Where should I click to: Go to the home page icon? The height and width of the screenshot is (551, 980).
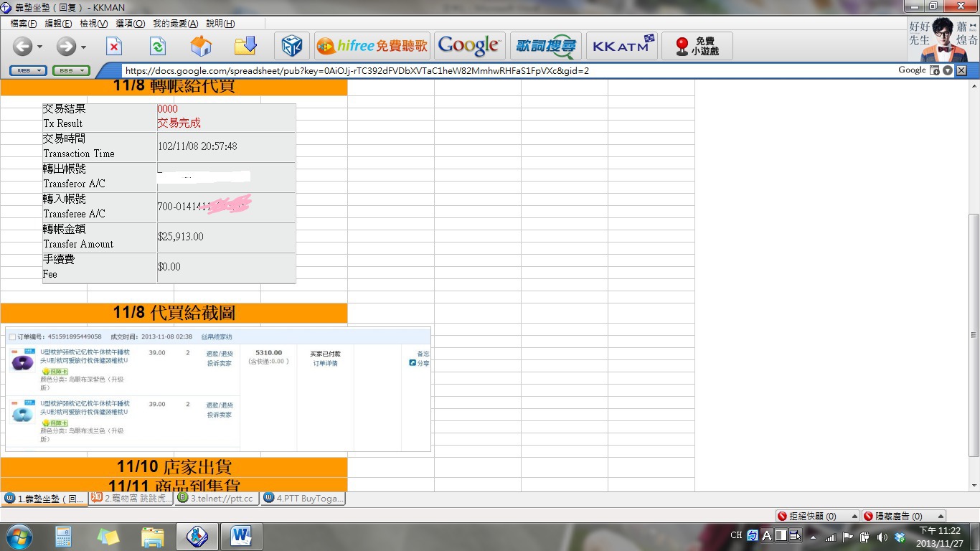201,47
